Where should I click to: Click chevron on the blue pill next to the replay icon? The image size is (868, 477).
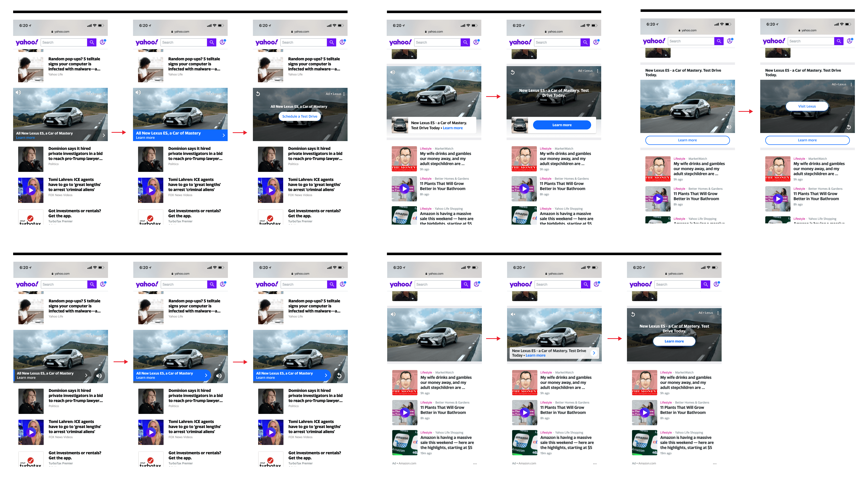pyautogui.click(x=326, y=375)
